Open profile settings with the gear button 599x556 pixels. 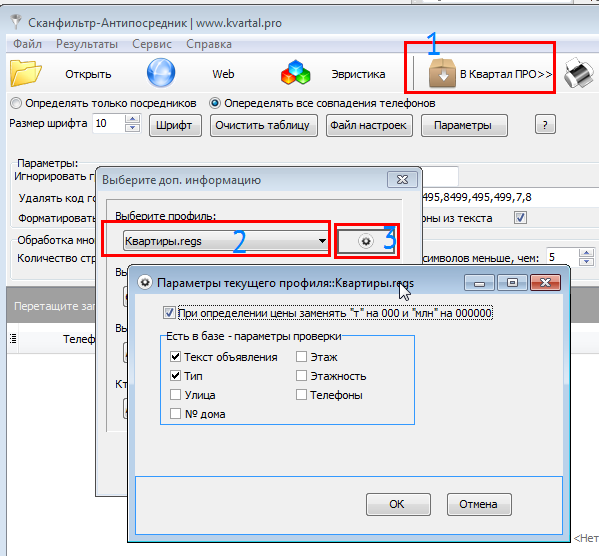click(x=366, y=241)
